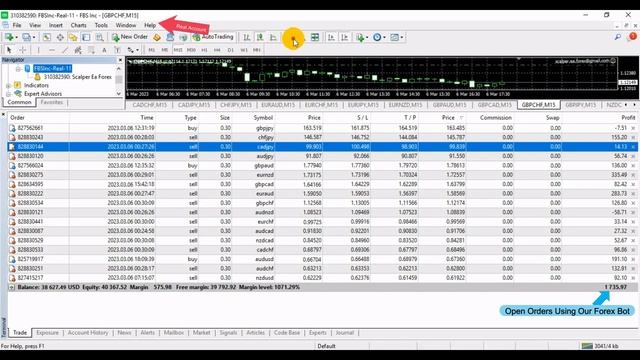
Task: Expand the Expert Advisors tree node
Action: [8, 94]
